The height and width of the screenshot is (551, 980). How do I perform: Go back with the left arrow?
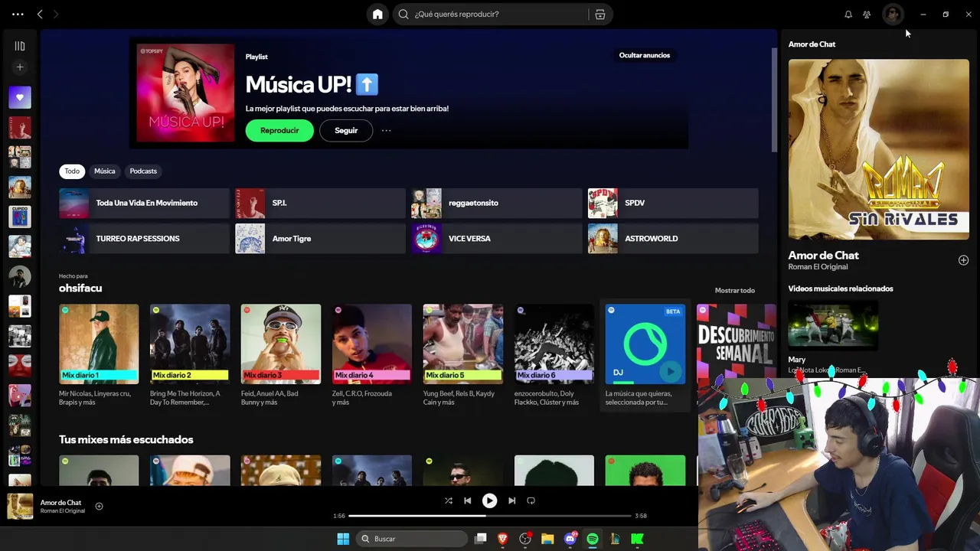(40, 14)
